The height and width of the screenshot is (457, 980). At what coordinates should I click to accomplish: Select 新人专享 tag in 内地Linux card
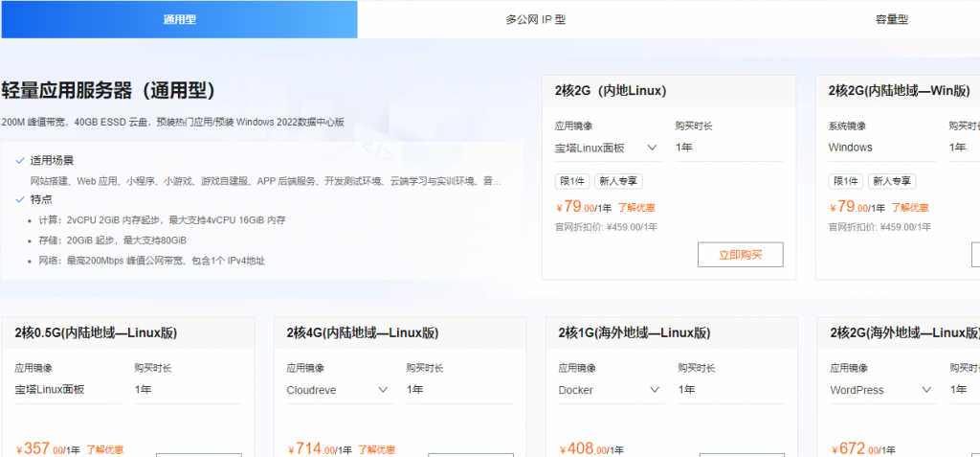618,181
